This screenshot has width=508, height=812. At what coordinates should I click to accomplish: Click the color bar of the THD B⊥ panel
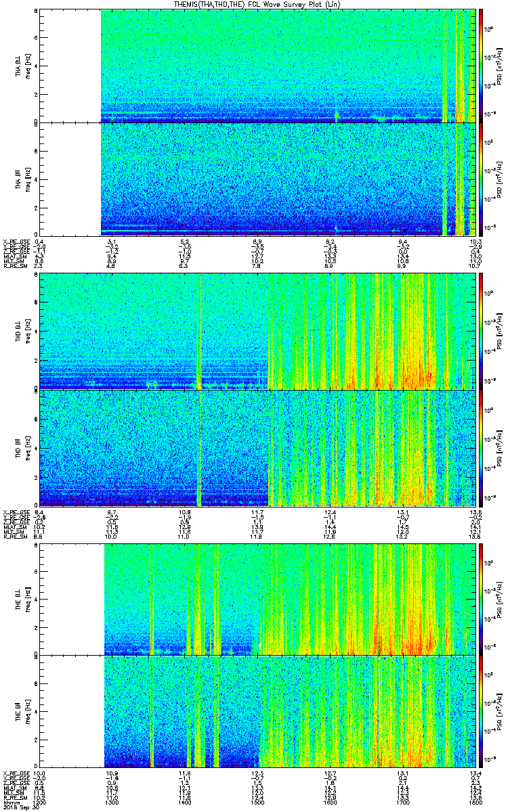click(481, 330)
